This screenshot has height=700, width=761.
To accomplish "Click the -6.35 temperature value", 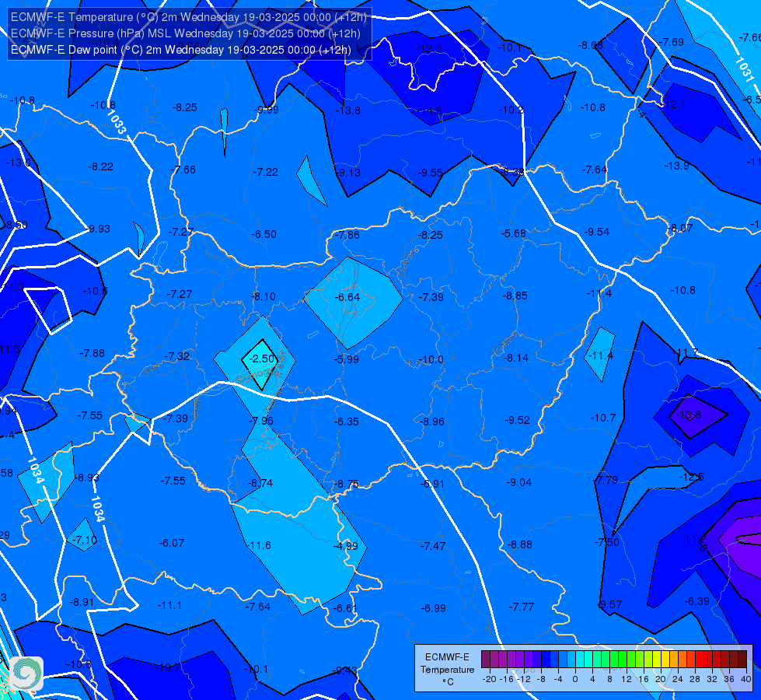I will point(347,421).
